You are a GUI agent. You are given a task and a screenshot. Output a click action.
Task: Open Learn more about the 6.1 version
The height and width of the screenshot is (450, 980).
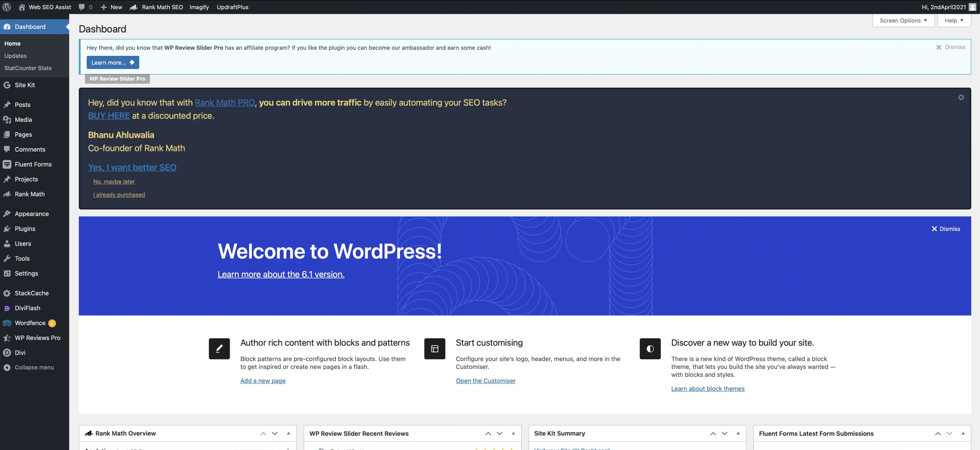point(281,275)
